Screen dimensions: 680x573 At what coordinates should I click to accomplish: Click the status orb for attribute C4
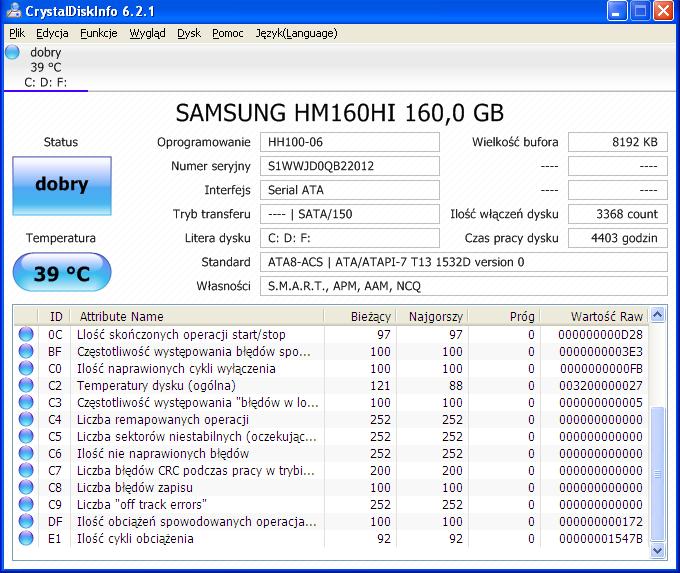point(26,419)
